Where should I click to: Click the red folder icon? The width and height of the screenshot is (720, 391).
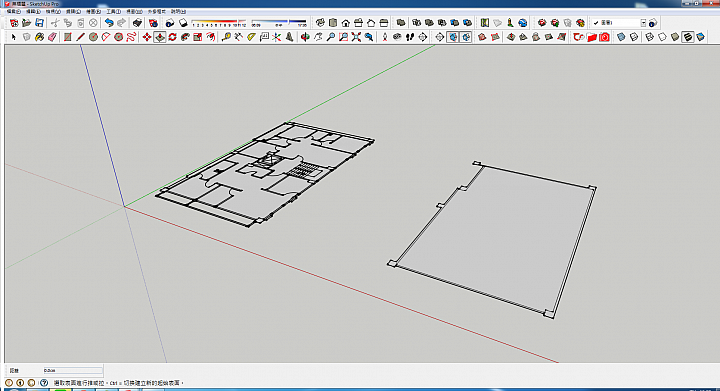click(591, 37)
